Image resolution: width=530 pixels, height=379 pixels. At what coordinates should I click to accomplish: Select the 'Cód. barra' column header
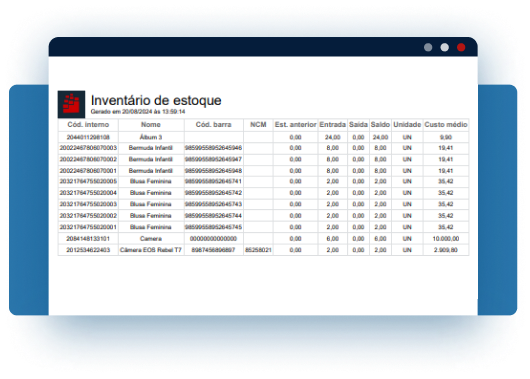pyautogui.click(x=214, y=125)
